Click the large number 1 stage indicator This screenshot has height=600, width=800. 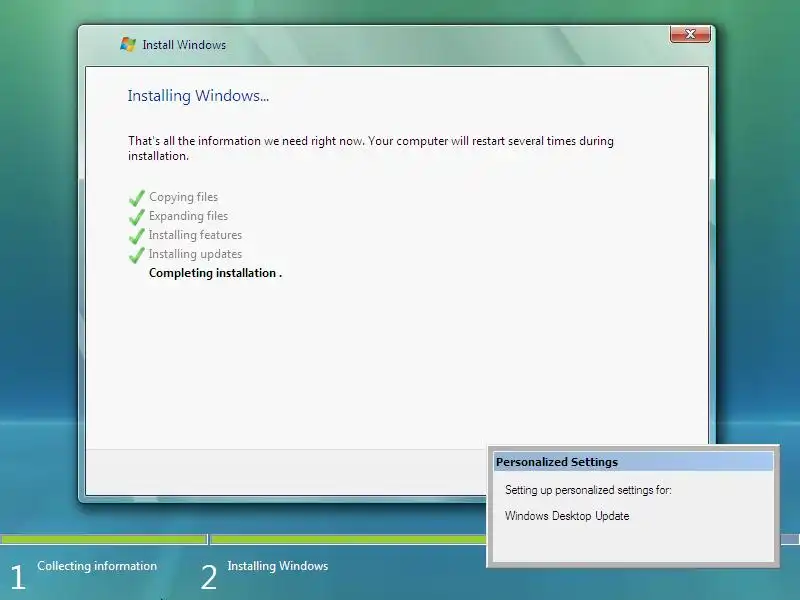point(18,578)
